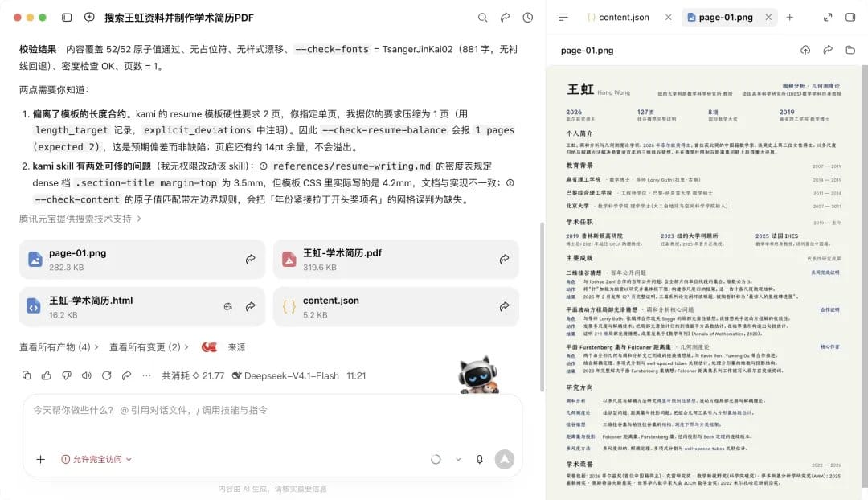The width and height of the screenshot is (868, 500).
Task: Open conversation history clock icon
Action: tap(527, 18)
